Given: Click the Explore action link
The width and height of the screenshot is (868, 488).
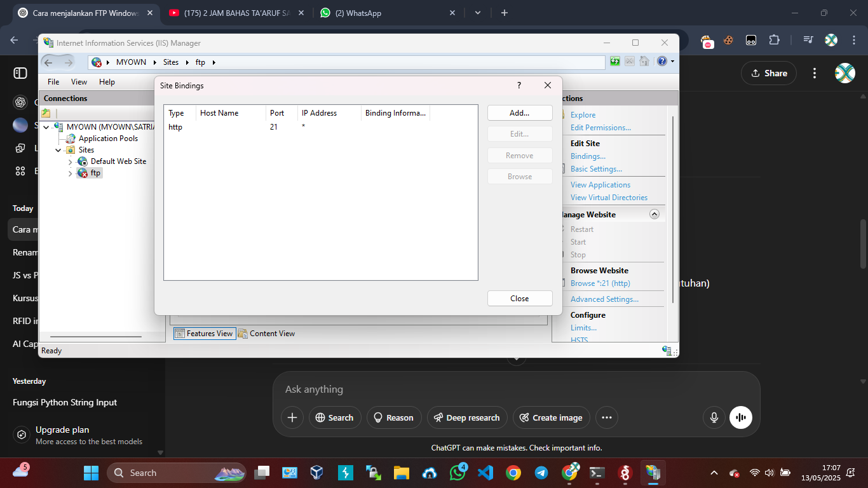Looking at the screenshot, I should coord(583,115).
